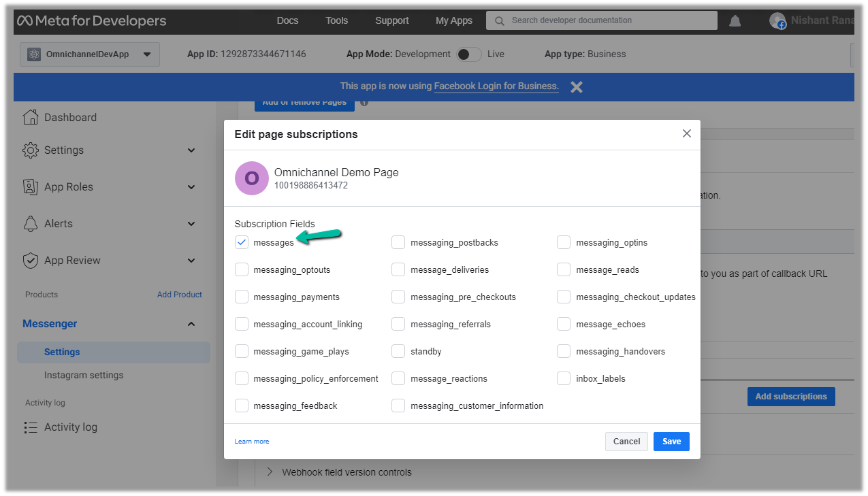Screen dimensions: 868x496
Task: Click the Dashboard home icon
Action: coord(31,117)
